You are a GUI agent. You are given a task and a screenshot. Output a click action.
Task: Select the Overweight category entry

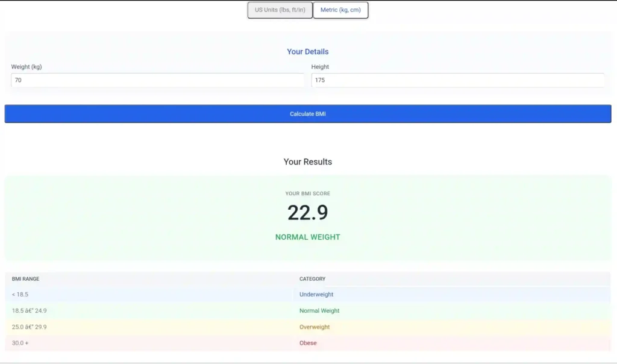(x=315, y=327)
